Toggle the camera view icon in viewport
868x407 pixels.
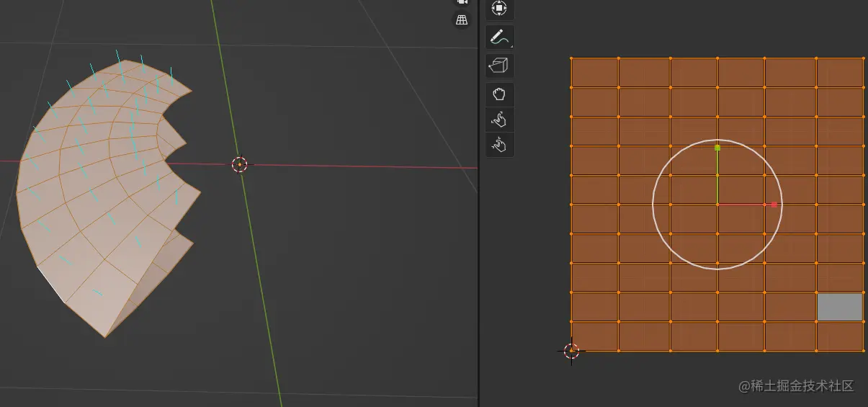coord(461,2)
